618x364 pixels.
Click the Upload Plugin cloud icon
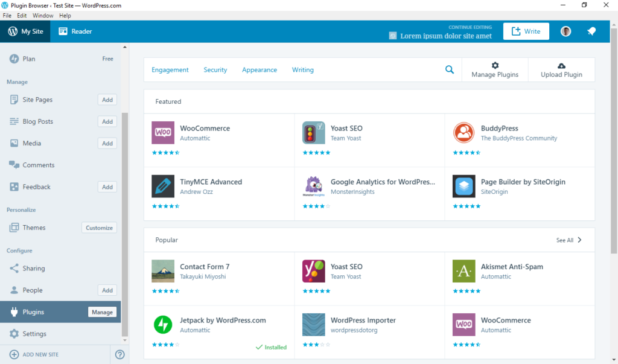coord(561,65)
